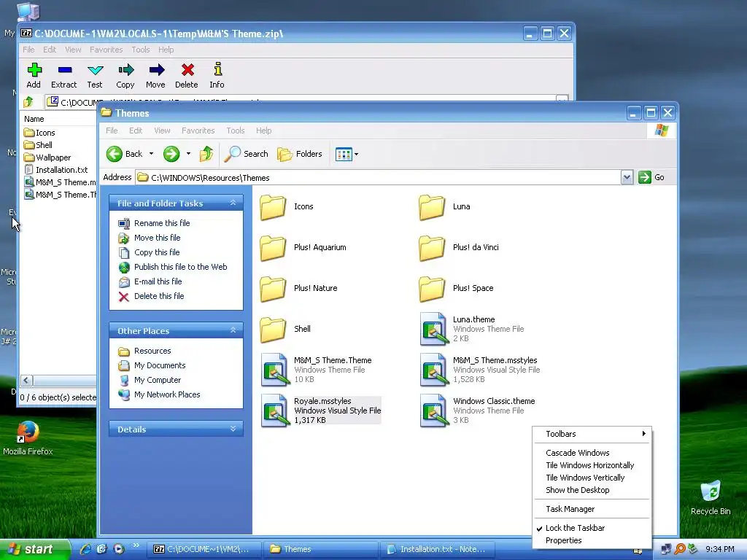The height and width of the screenshot is (560, 747).
Task: Click the 7-Zip scrollbar left arrow
Action: point(27,380)
